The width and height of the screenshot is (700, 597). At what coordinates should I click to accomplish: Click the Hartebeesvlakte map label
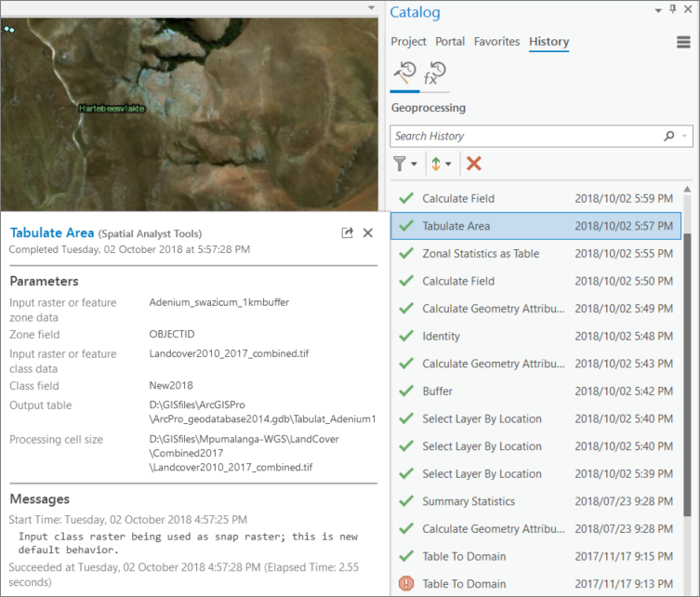tap(112, 109)
